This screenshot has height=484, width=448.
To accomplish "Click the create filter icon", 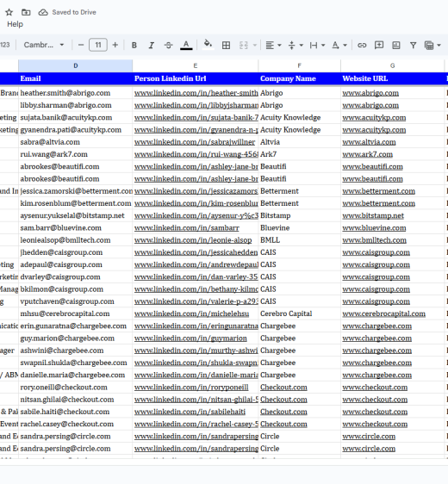I will click(x=414, y=46).
